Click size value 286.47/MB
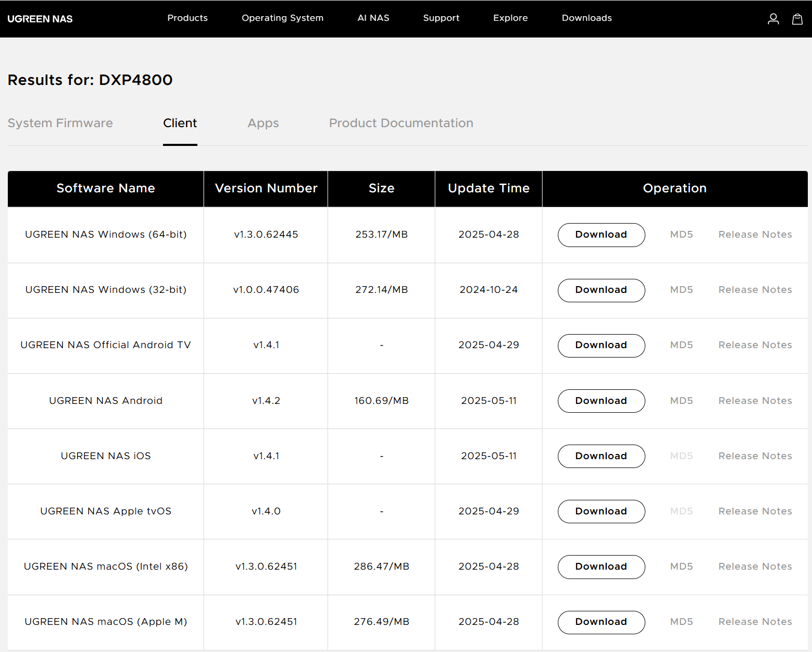The height and width of the screenshot is (652, 812). click(382, 567)
